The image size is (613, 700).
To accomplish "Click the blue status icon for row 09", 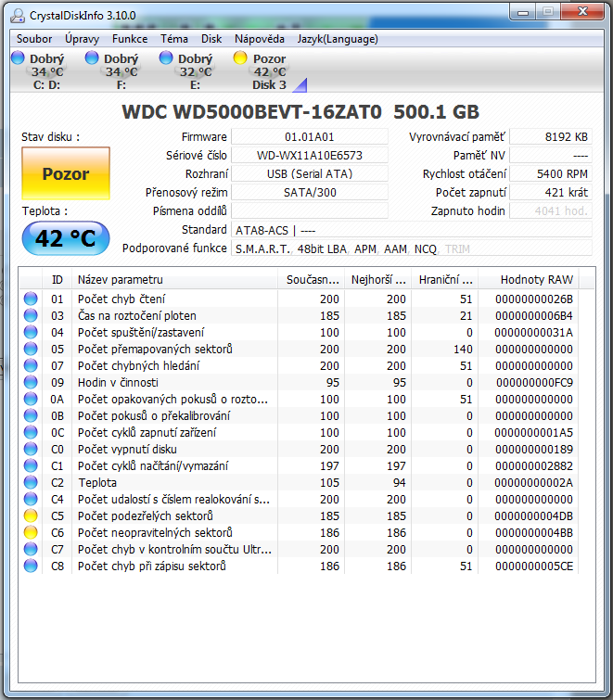I will [31, 382].
